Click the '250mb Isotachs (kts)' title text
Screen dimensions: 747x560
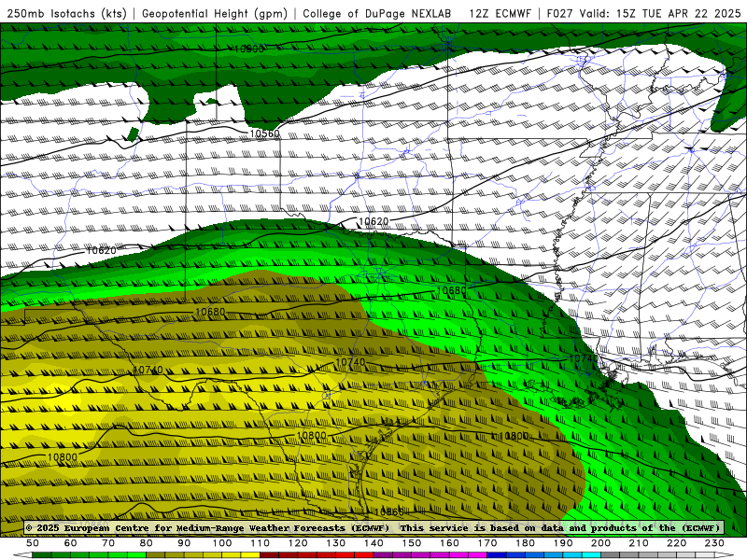point(66,13)
